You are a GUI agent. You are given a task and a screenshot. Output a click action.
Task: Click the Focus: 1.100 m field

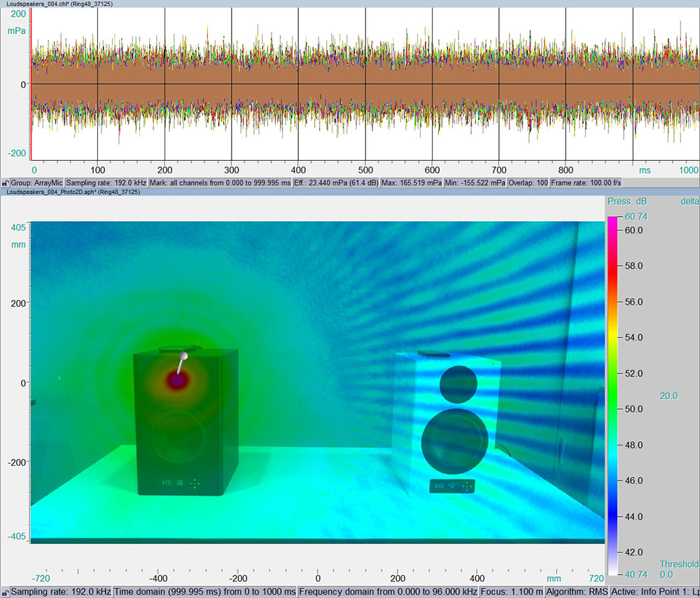pos(512,592)
